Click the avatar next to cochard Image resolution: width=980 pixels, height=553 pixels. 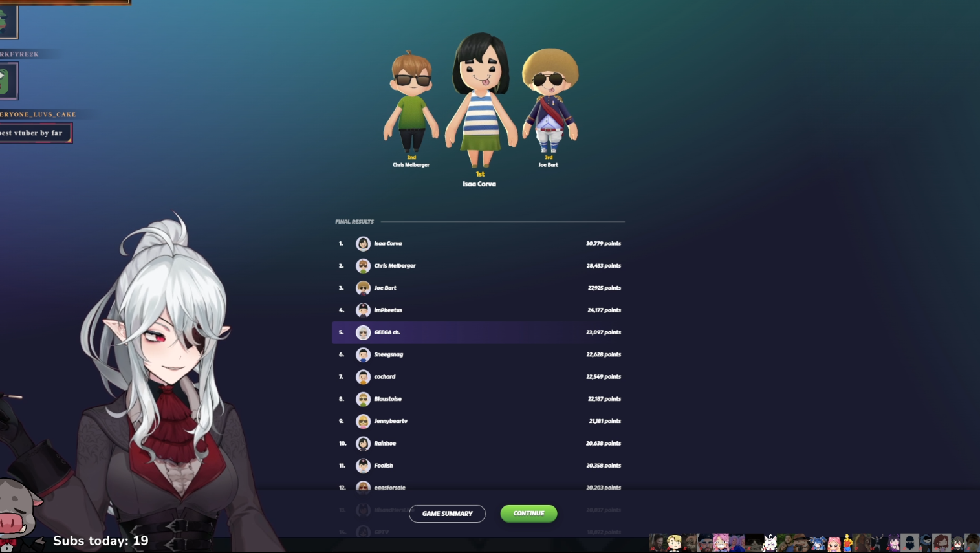point(363,377)
